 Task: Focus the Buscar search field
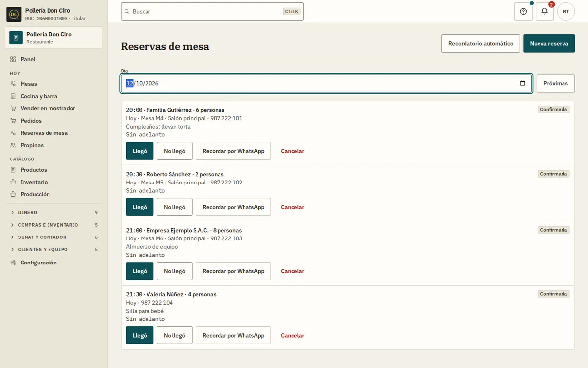pyautogui.click(x=212, y=11)
